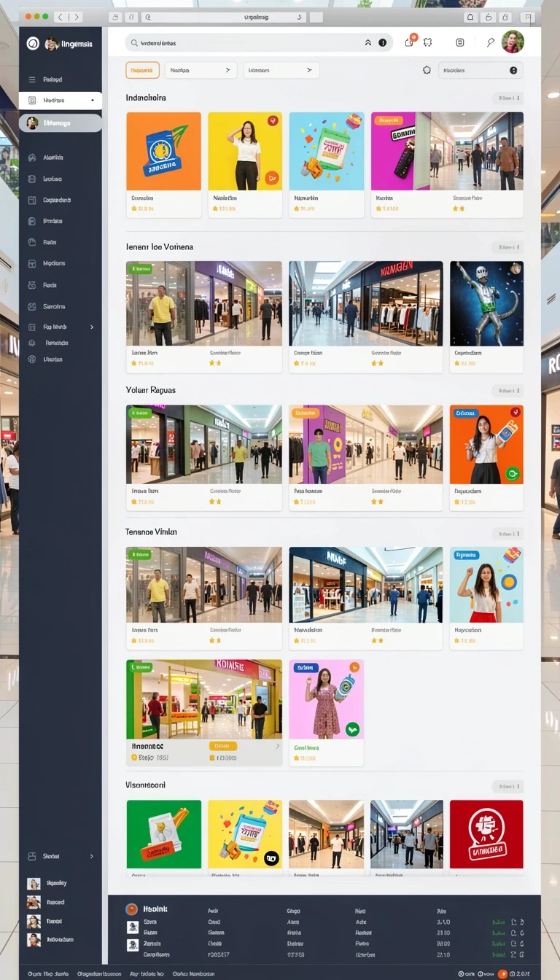The width and height of the screenshot is (560, 980).
Task: Expand the 'Nerips' filter dropdown
Action: [x=201, y=70]
